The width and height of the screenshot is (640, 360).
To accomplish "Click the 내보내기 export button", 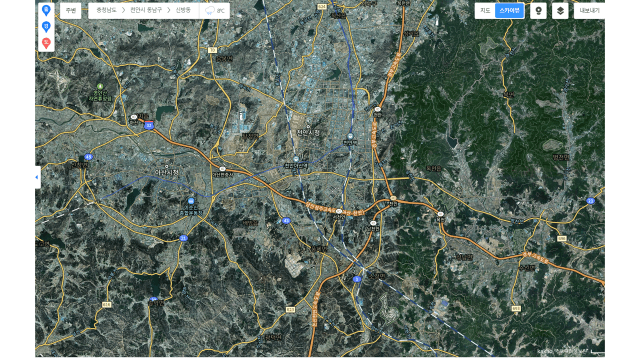I will point(589,11).
